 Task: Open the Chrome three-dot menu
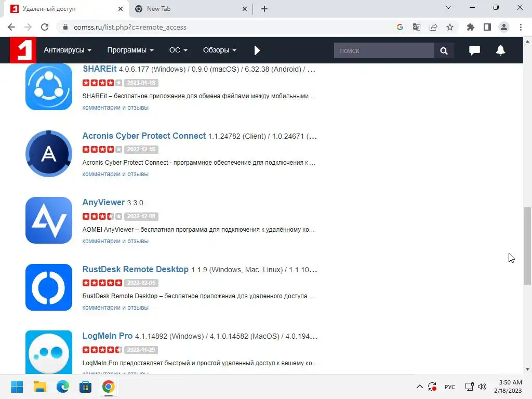click(521, 27)
